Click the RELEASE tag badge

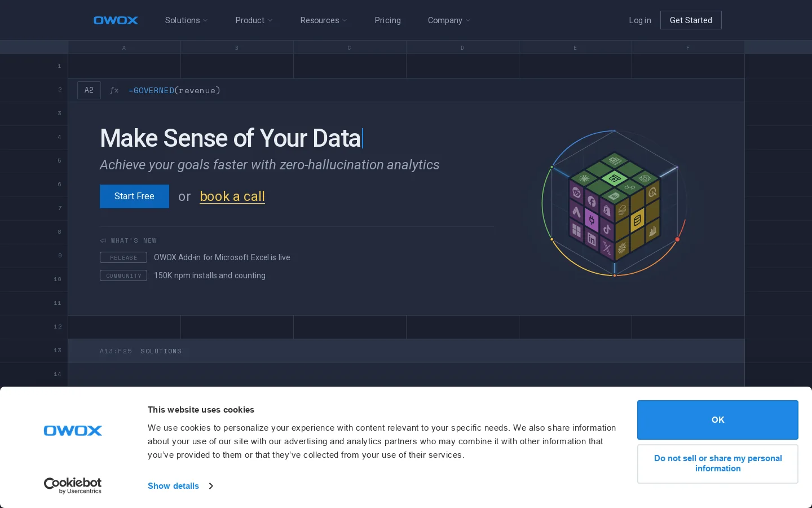[123, 257]
